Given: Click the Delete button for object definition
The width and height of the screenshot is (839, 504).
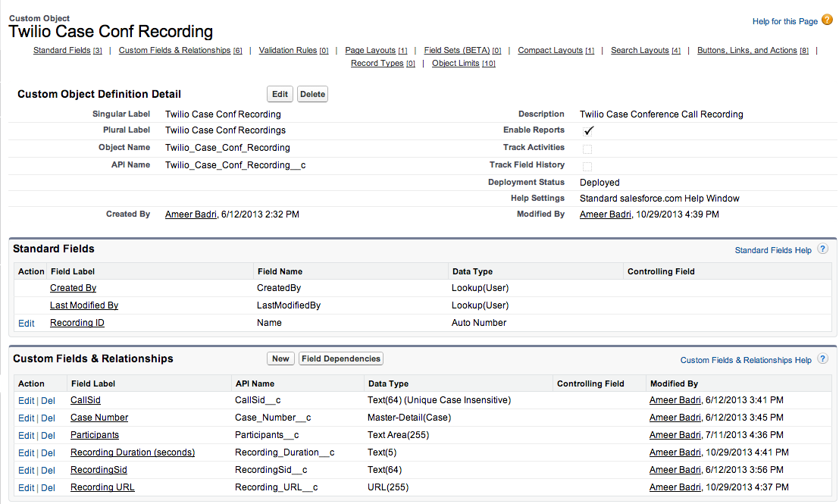Looking at the screenshot, I should [x=312, y=94].
